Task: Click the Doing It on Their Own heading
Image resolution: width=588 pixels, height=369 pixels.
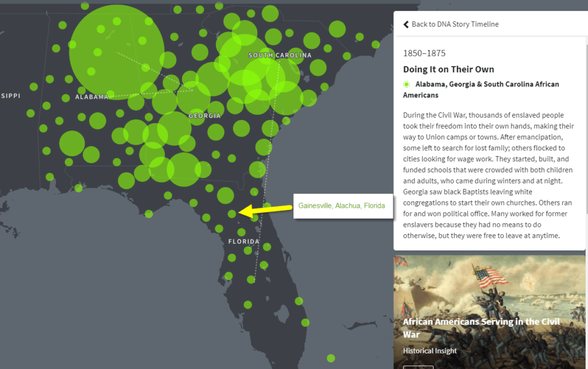Action: (x=448, y=69)
